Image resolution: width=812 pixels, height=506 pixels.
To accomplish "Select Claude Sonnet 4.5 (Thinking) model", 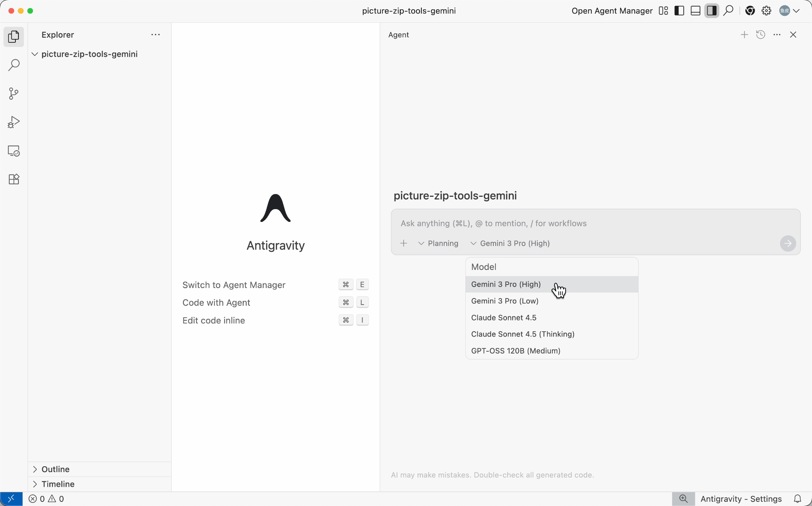I will 523,334.
